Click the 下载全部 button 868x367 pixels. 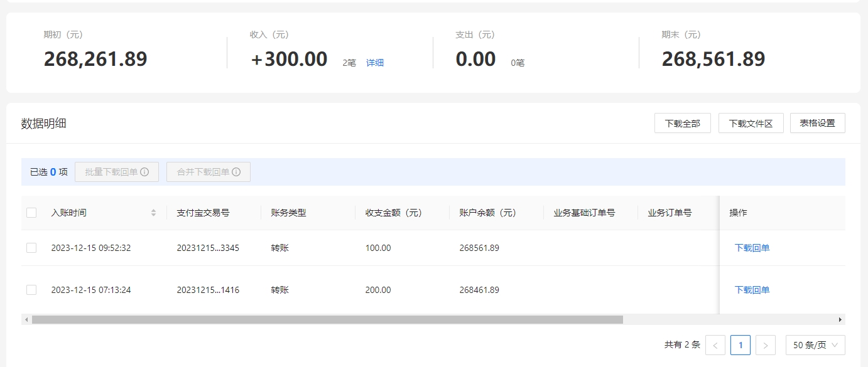[683, 123]
